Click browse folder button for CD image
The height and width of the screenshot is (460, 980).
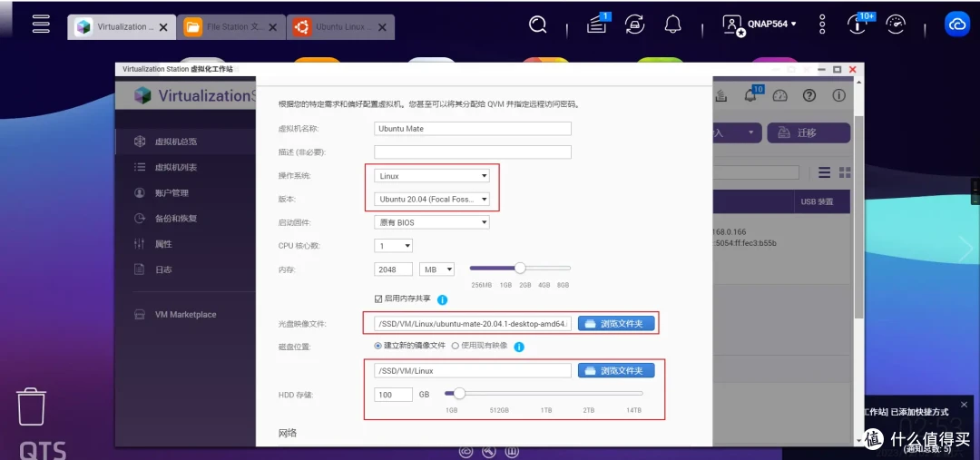[x=615, y=324]
